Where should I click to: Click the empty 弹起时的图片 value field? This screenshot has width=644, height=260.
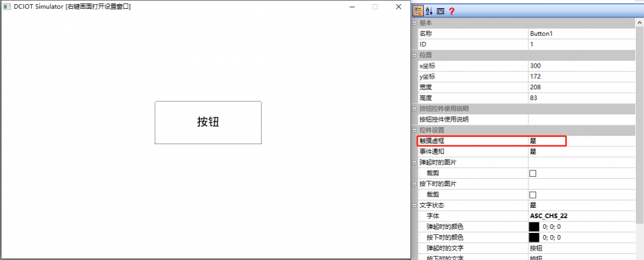click(582, 162)
